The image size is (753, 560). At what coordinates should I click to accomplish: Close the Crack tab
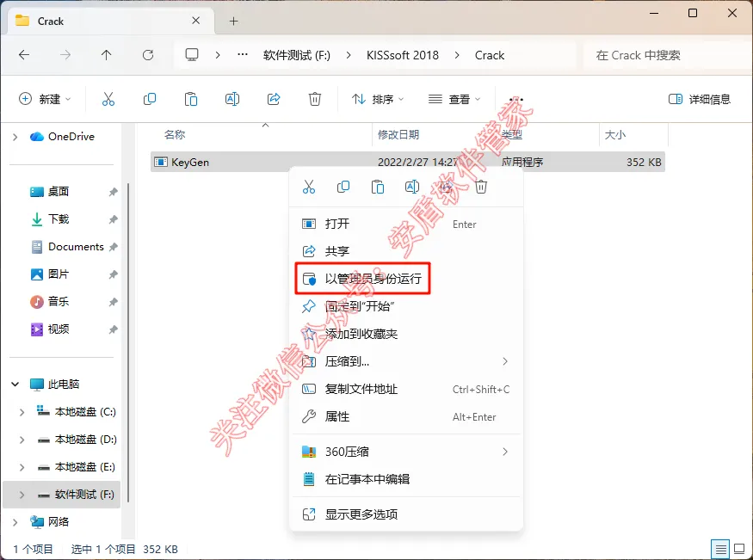196,21
